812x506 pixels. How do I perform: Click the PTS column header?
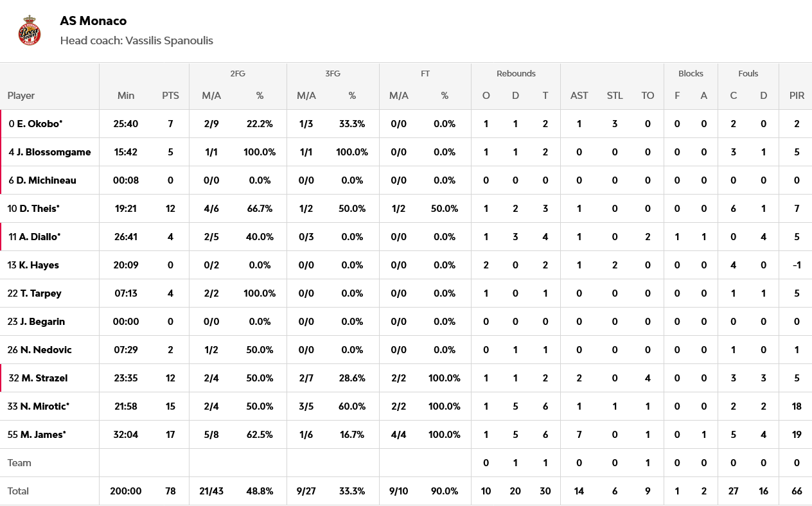pyautogui.click(x=170, y=96)
